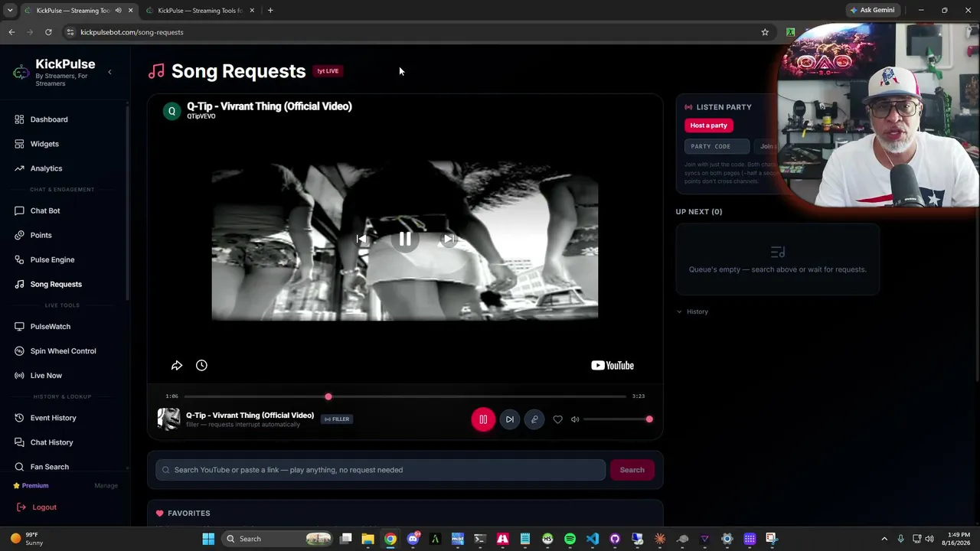This screenshot has width=980, height=551.
Task: Click the YouTube search input field
Action: [x=381, y=470]
